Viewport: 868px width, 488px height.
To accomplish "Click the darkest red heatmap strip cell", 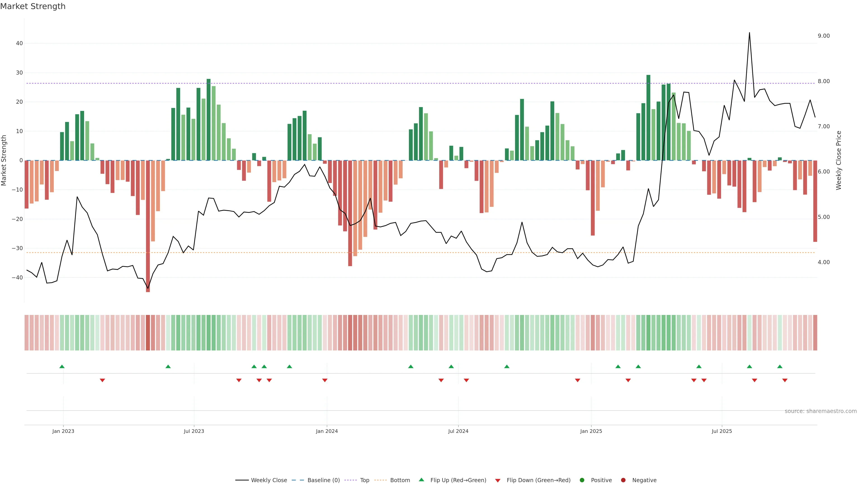I will [x=148, y=332].
